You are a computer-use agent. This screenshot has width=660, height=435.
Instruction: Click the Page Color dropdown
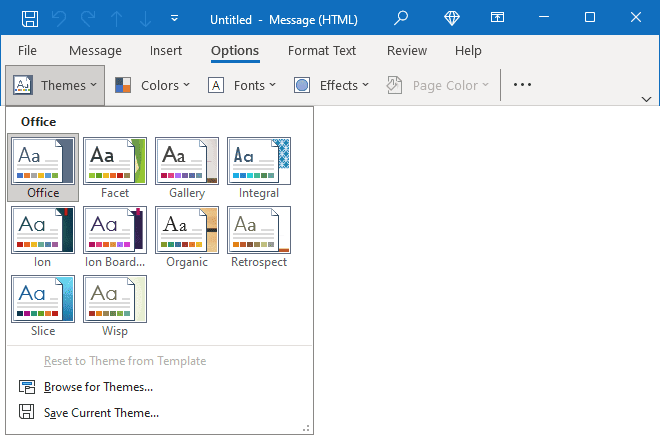438,85
